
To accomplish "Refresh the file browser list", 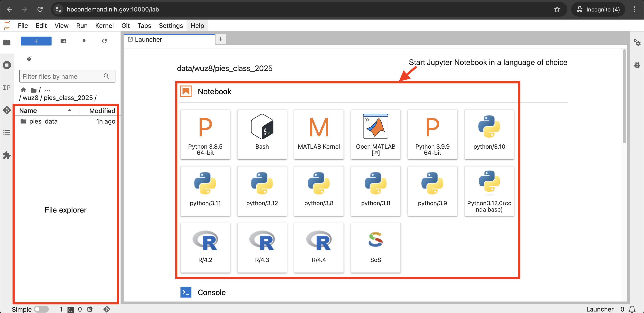I will [x=104, y=41].
